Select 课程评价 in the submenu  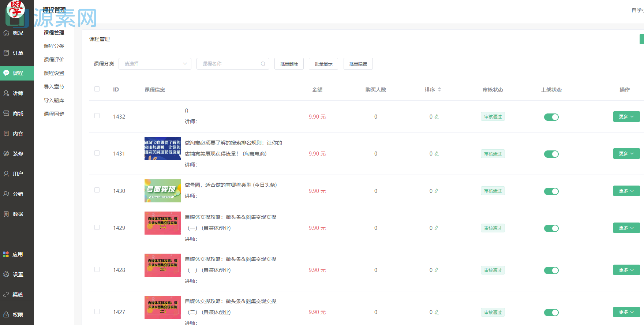(x=54, y=60)
